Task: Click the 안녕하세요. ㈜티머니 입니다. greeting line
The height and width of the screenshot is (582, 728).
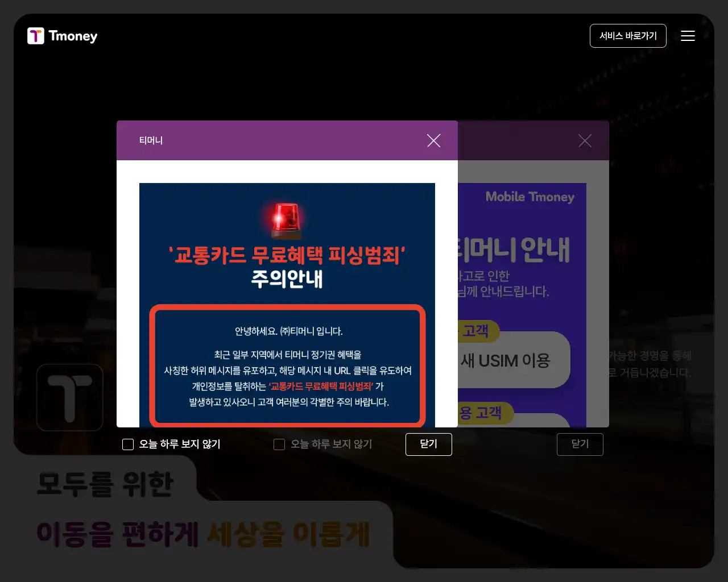Action: click(289, 331)
